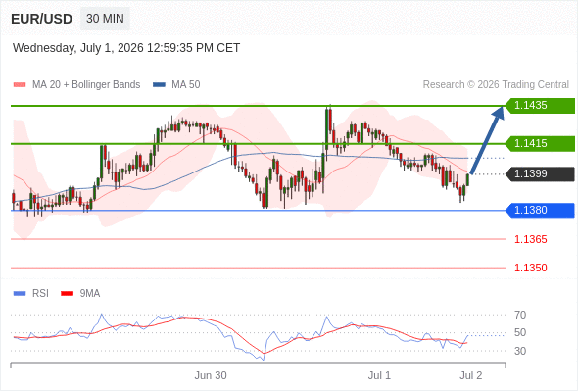This screenshot has width=578, height=392.
Task: Click the RSI 30 oversold level label
Action: [520, 351]
